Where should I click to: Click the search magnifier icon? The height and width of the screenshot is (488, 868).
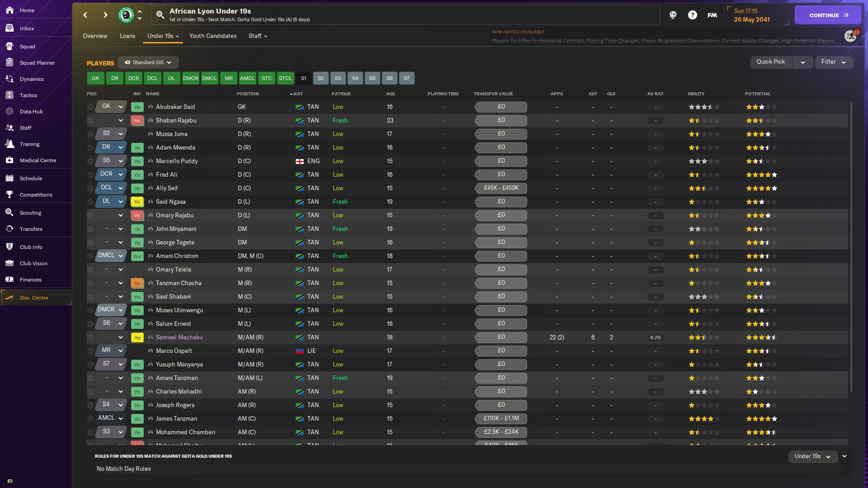tap(160, 15)
